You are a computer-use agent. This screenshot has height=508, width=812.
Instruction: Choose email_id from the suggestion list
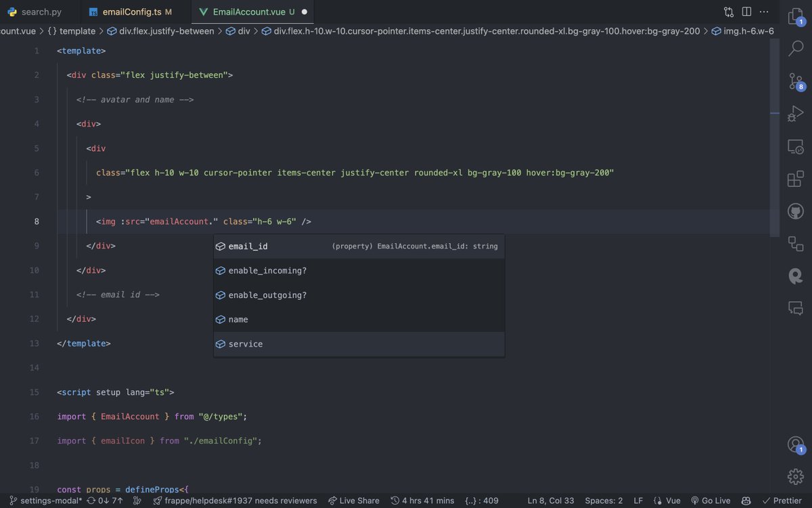click(359, 247)
